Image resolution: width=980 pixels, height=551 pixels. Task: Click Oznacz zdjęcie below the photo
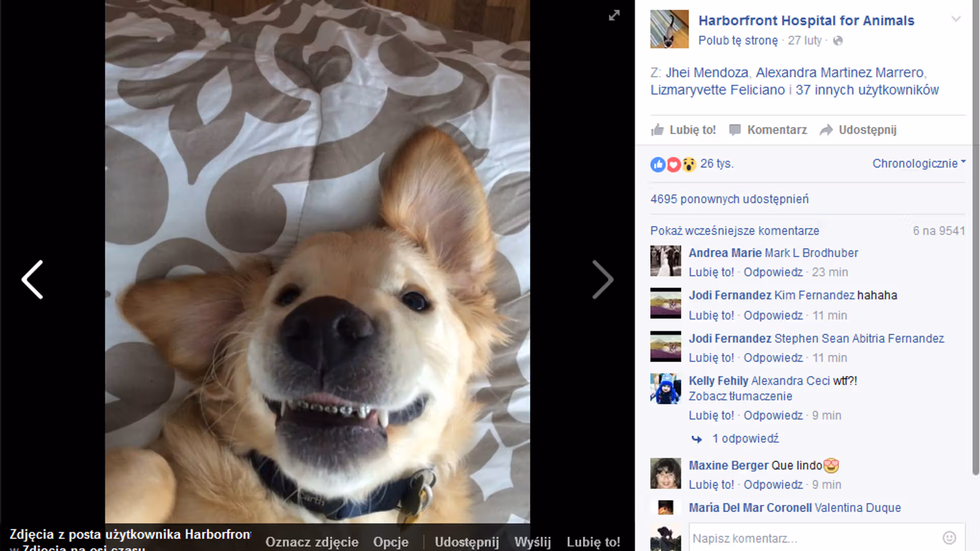[x=312, y=542]
